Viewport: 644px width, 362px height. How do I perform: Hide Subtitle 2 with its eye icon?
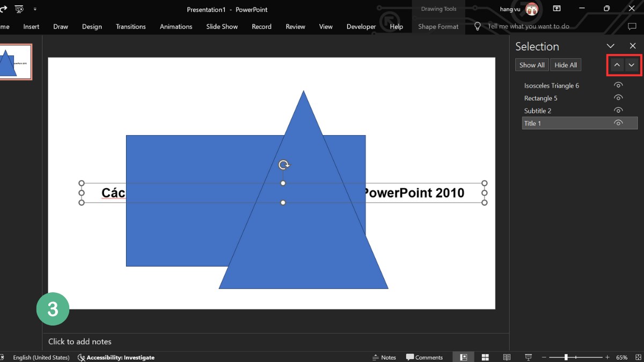tap(618, 110)
